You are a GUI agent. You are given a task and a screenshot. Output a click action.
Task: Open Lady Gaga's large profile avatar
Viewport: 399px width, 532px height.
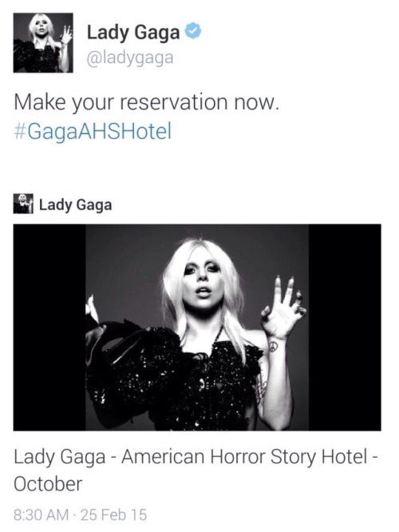point(43,43)
